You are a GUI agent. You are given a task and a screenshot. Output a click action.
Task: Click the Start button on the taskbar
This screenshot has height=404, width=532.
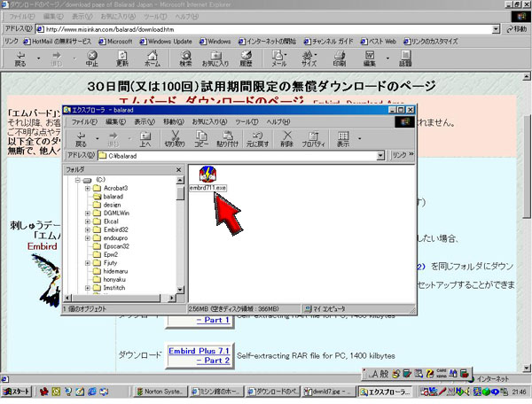(x=17, y=391)
